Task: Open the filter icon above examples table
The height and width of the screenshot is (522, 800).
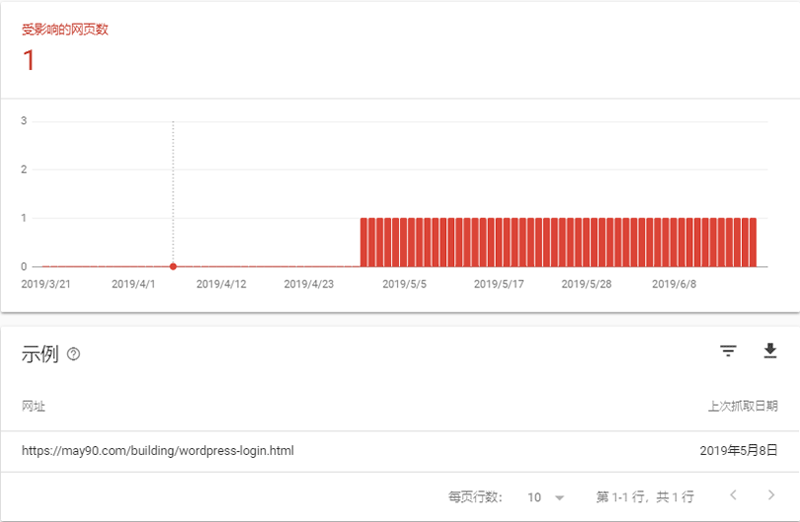Action: click(728, 351)
